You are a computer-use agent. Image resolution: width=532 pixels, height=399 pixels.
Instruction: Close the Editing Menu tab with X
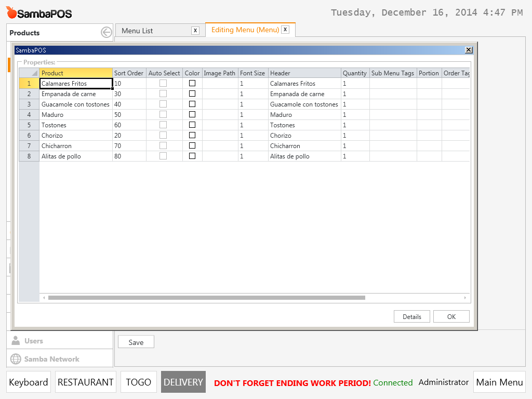pyautogui.click(x=285, y=30)
